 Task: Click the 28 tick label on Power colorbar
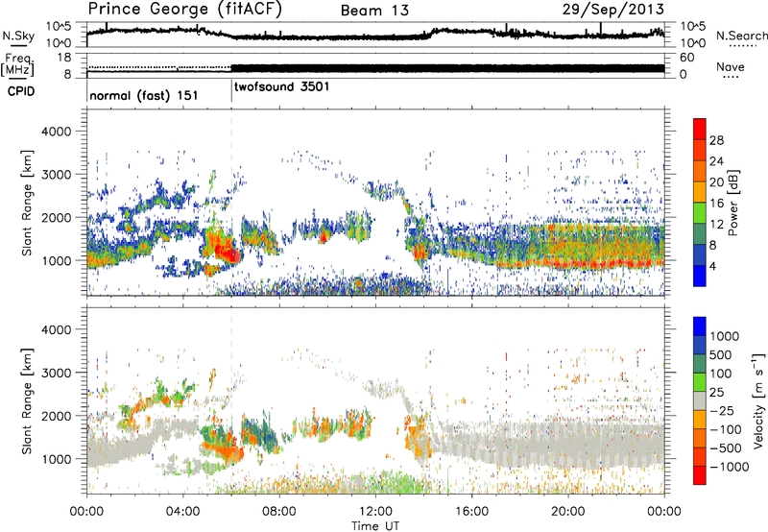click(x=716, y=140)
